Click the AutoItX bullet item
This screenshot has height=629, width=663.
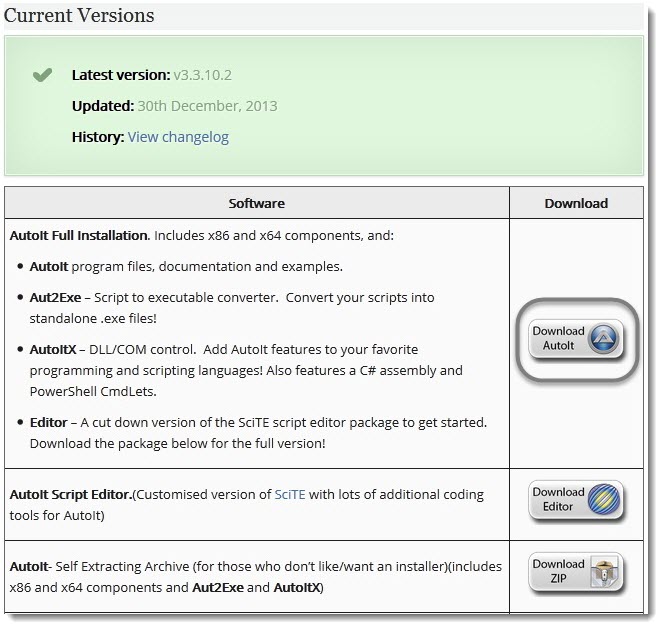[x=246, y=370]
